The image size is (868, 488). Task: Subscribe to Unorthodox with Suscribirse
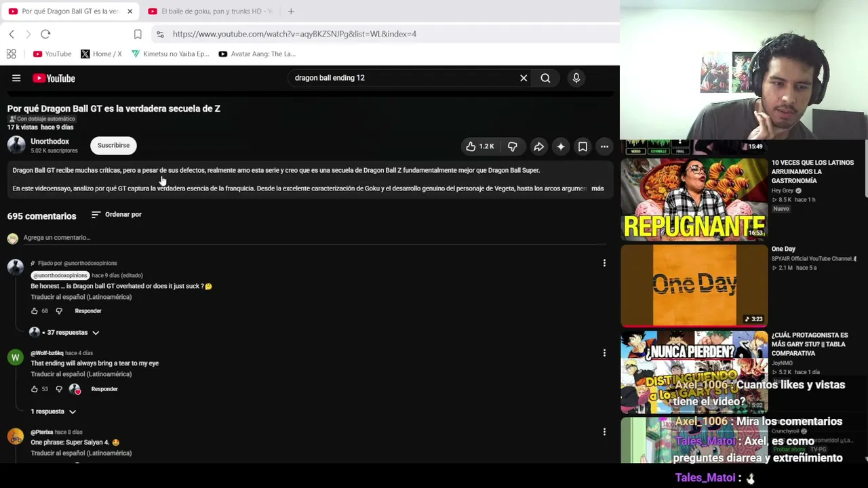point(113,145)
